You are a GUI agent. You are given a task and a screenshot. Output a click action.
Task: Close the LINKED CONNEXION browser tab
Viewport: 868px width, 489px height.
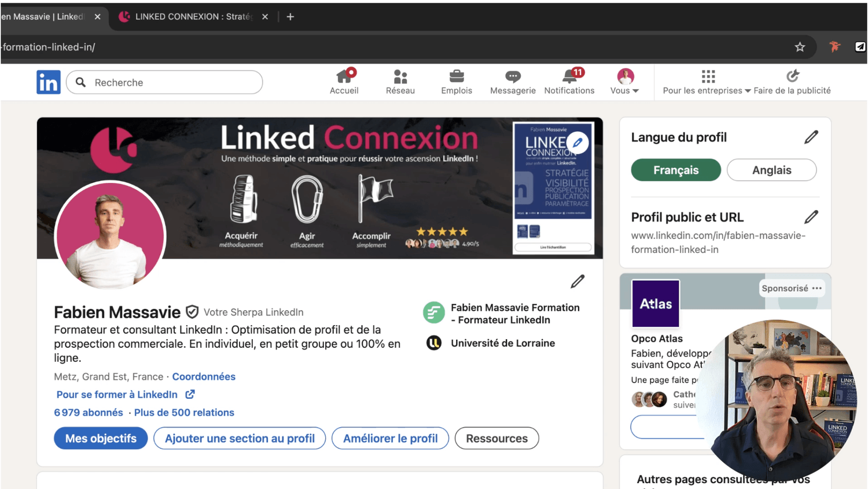click(265, 17)
